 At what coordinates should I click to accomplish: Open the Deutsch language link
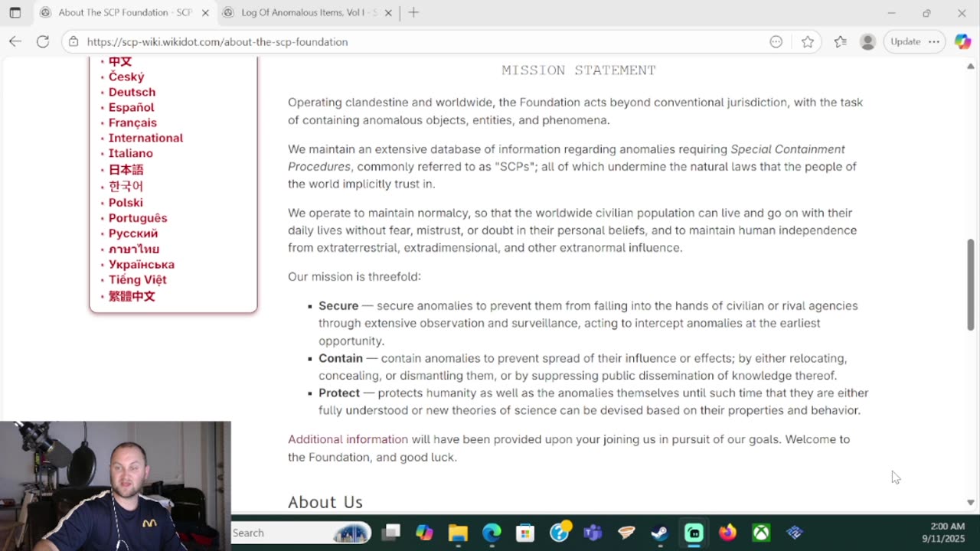click(132, 92)
